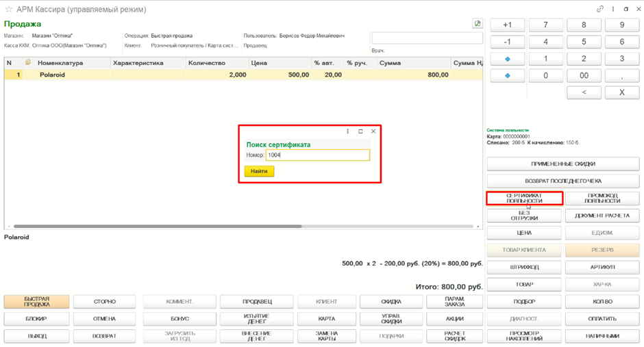Click the СТОРНО button

(x=105, y=301)
